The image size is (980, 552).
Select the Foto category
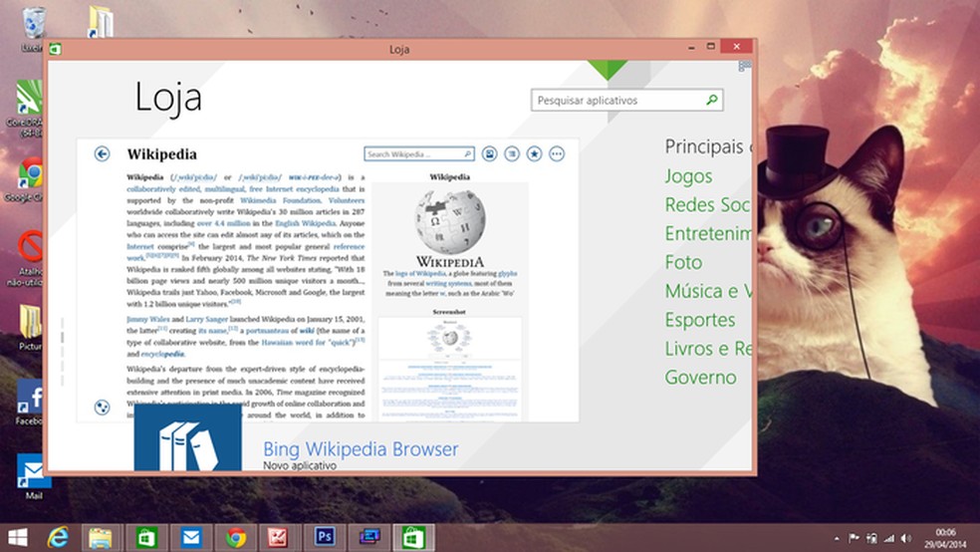point(684,263)
